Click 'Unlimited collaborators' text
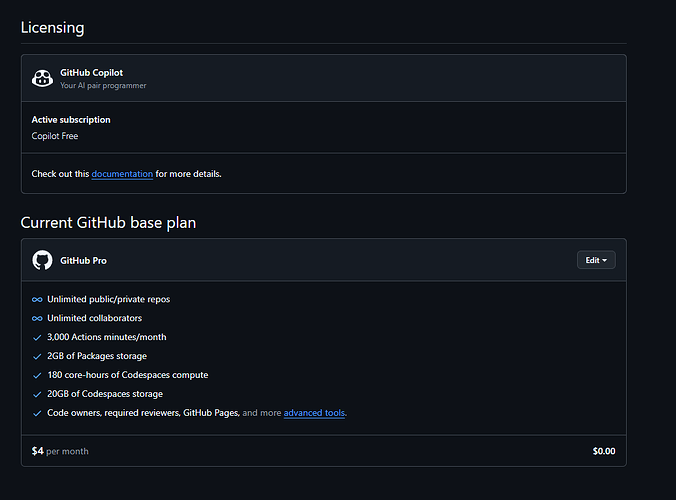Screen dimensions: 676x500 (x=94, y=318)
